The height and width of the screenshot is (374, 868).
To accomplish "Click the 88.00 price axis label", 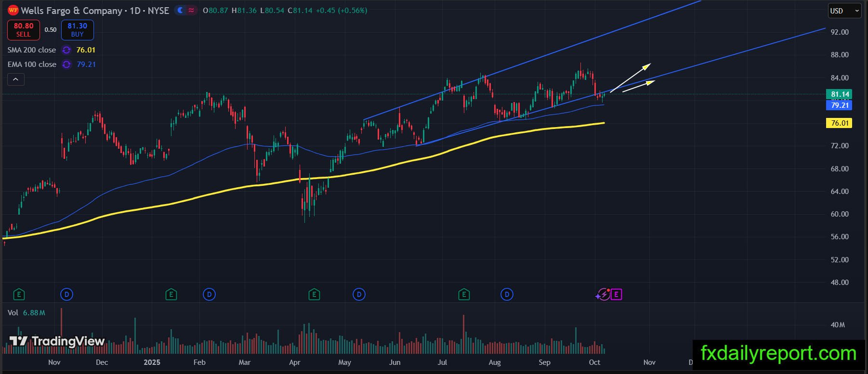I will click(x=840, y=55).
